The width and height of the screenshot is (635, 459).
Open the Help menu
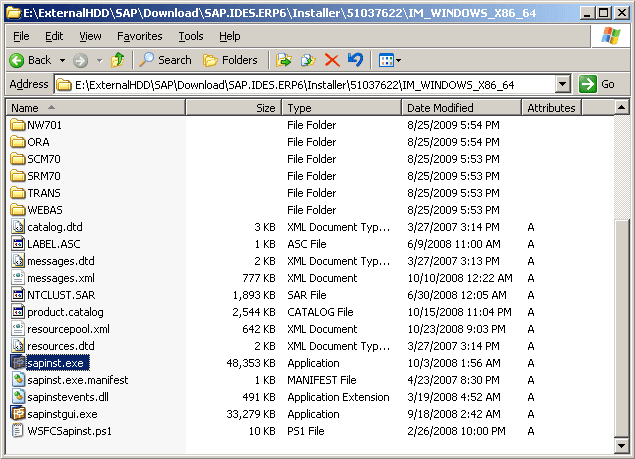click(230, 36)
